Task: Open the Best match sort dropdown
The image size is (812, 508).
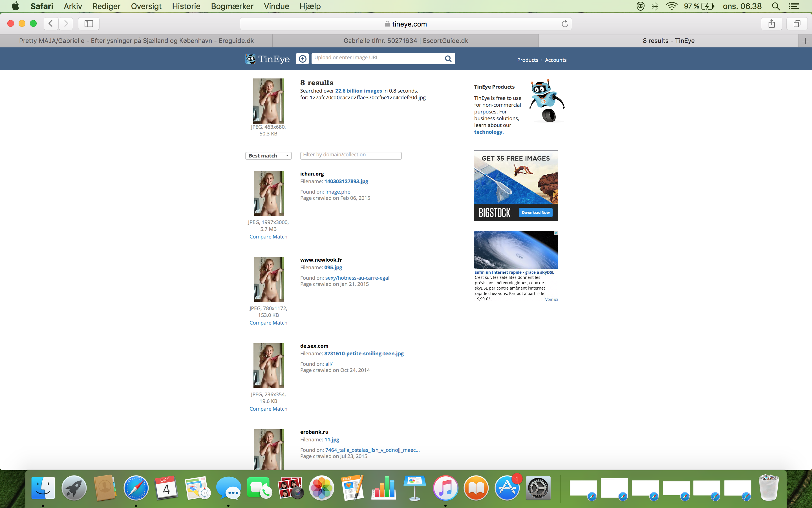Action: pos(268,156)
